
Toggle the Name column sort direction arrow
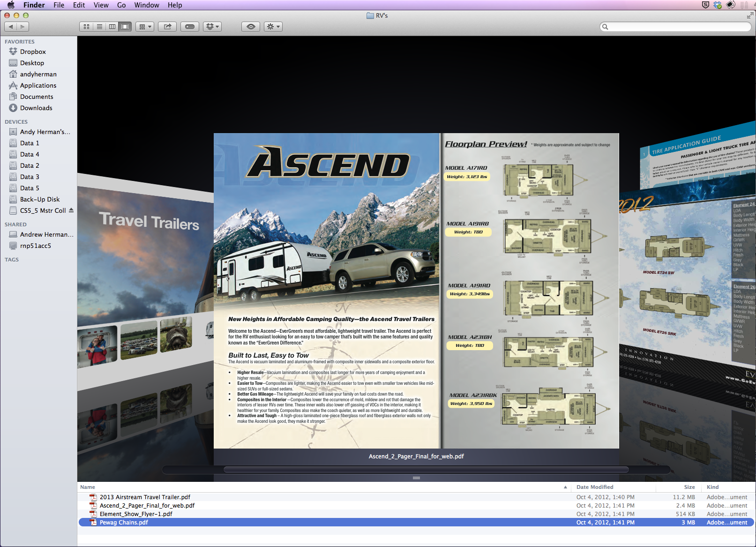565,487
